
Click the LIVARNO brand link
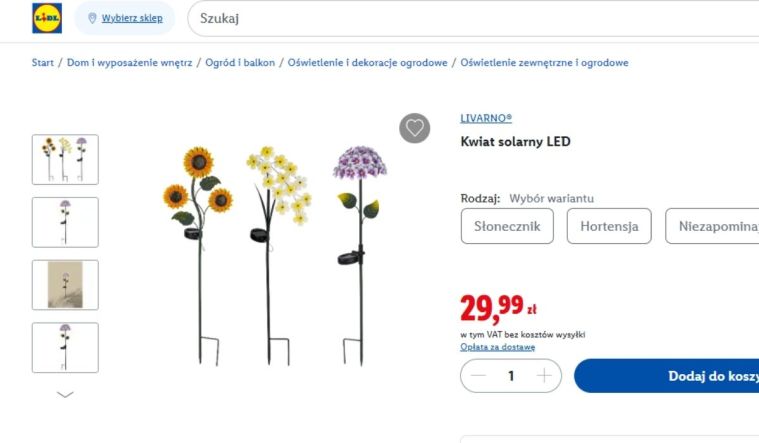tap(486, 118)
